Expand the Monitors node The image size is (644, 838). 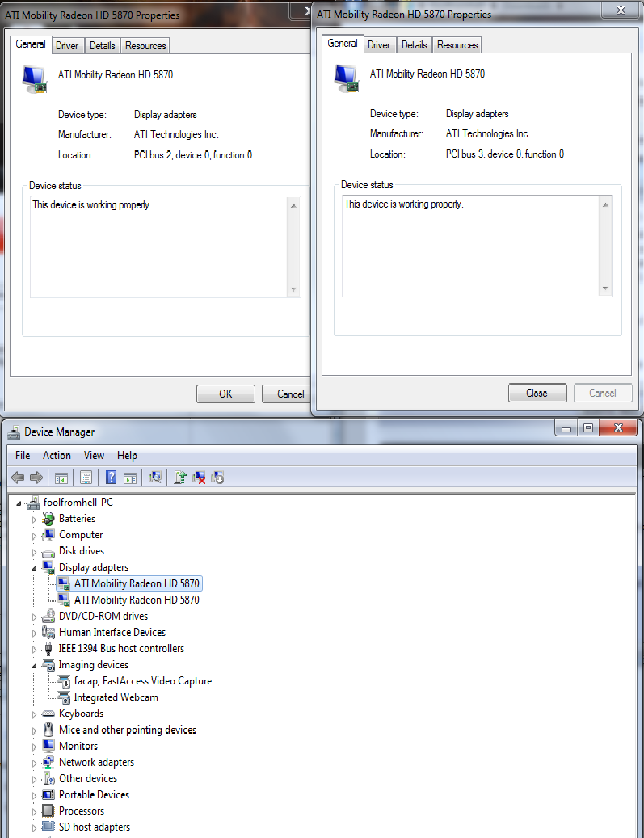34,747
